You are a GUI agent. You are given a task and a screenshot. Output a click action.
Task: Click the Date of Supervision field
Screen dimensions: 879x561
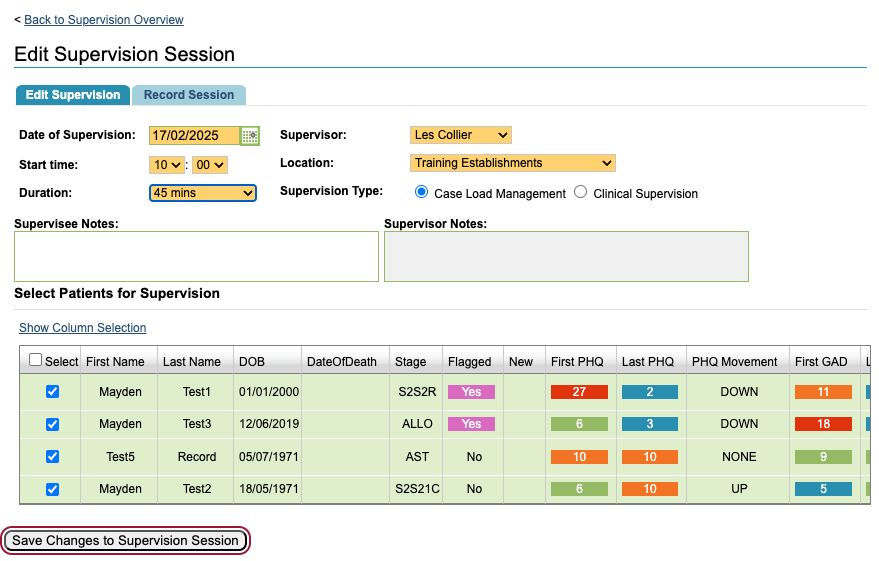click(194, 135)
